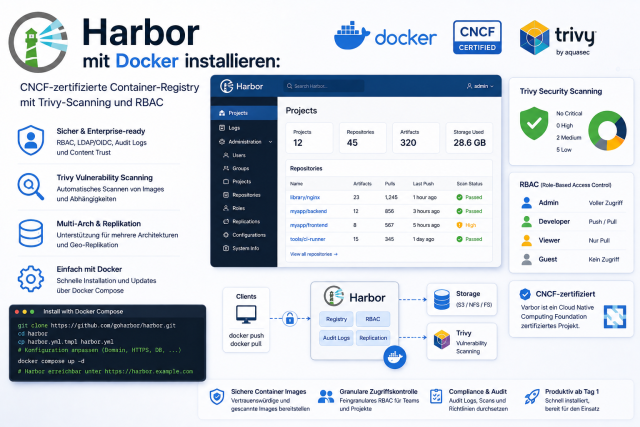Click the round Docker whale badge on Harbor box
This screenshot has height=427, width=640.
[x=394, y=357]
